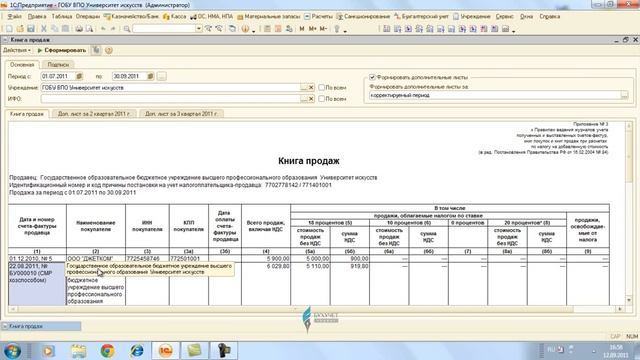Open корректируемый период selection ellipsis button
The height and width of the screenshot is (360, 640).
click(624, 95)
